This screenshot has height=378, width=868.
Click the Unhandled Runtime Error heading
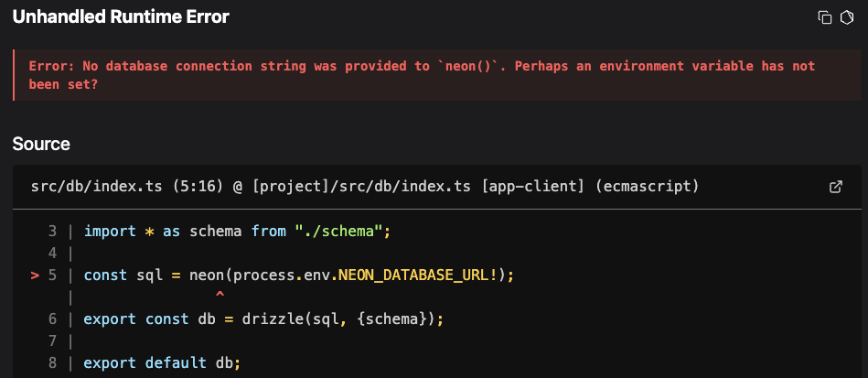[121, 16]
